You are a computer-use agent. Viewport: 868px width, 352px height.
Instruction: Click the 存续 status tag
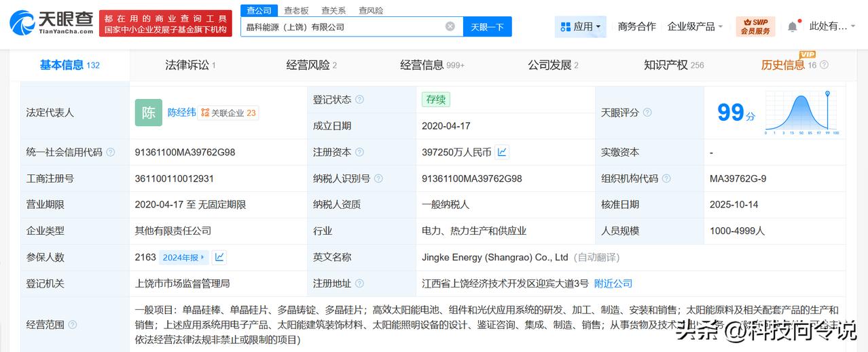[435, 100]
